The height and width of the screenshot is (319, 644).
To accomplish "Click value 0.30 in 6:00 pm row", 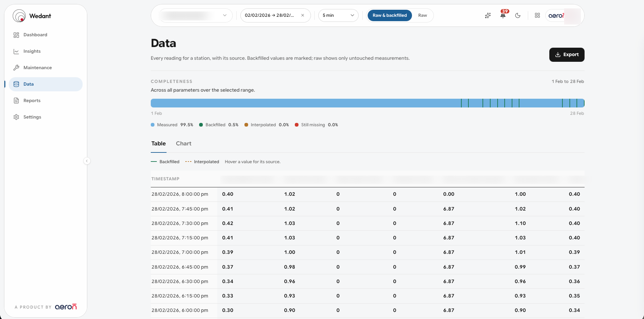I will coord(228,310).
